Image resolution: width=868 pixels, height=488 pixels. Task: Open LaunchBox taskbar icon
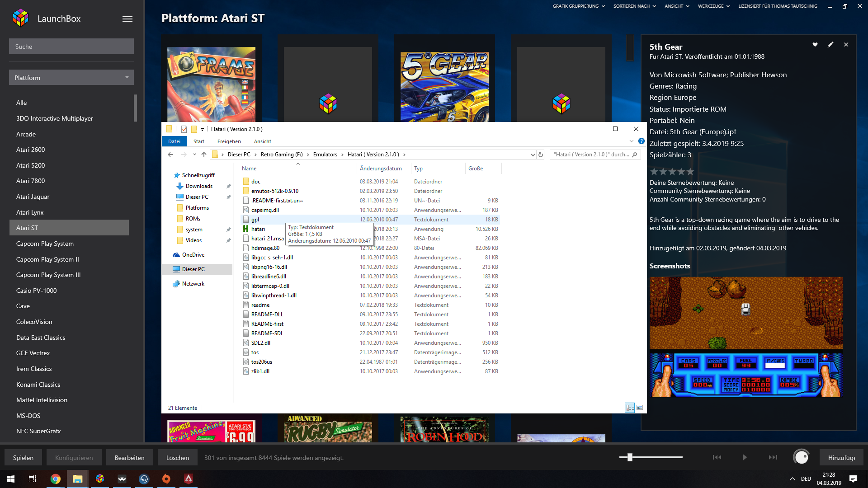click(x=100, y=479)
